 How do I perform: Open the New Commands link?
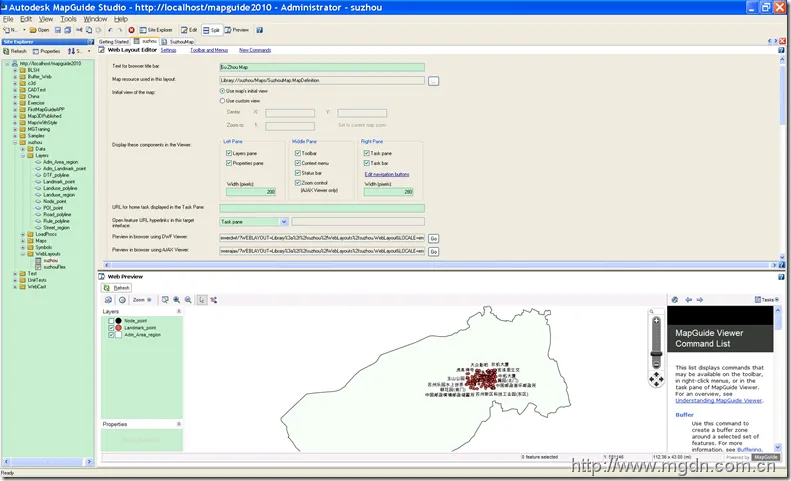point(255,50)
